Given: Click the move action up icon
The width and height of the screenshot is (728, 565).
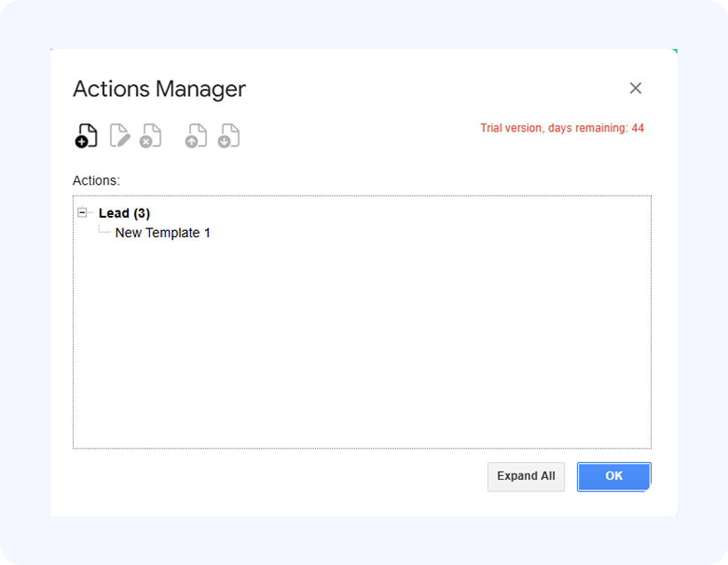Looking at the screenshot, I should tap(195, 136).
